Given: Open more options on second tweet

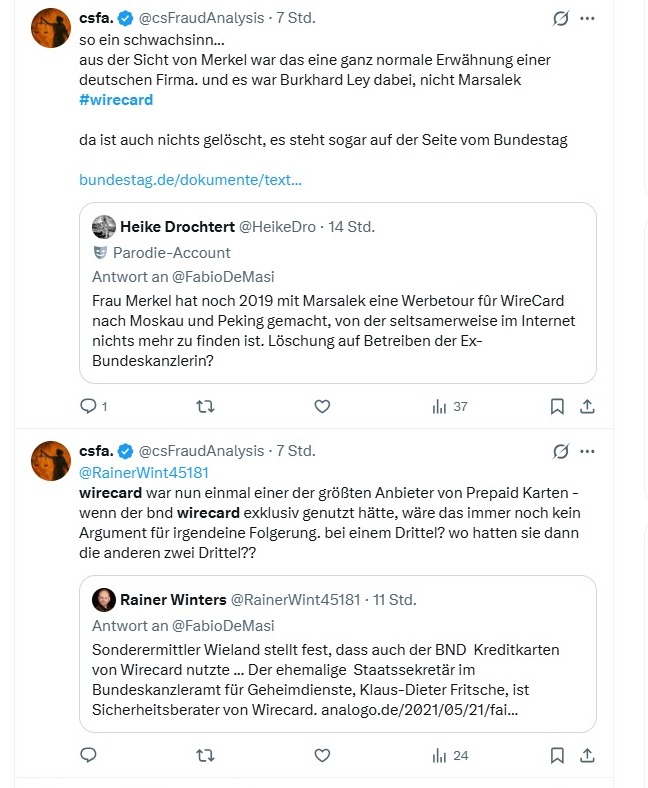Looking at the screenshot, I should 588,450.
